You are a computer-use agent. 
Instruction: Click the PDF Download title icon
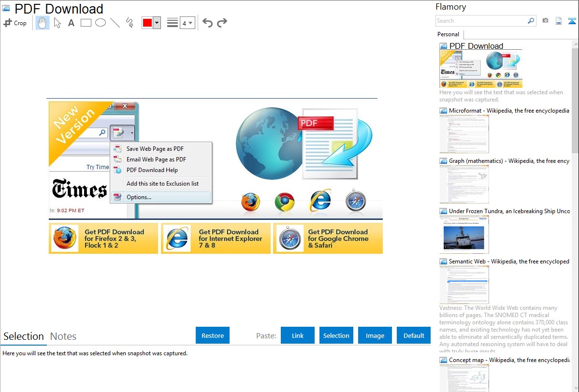(x=6, y=8)
